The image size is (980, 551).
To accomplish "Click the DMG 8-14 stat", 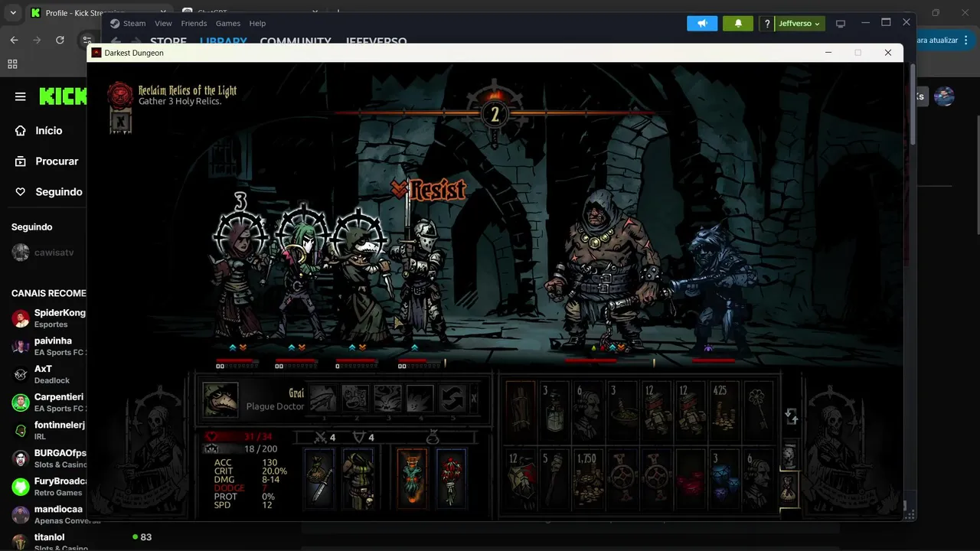I will click(247, 480).
